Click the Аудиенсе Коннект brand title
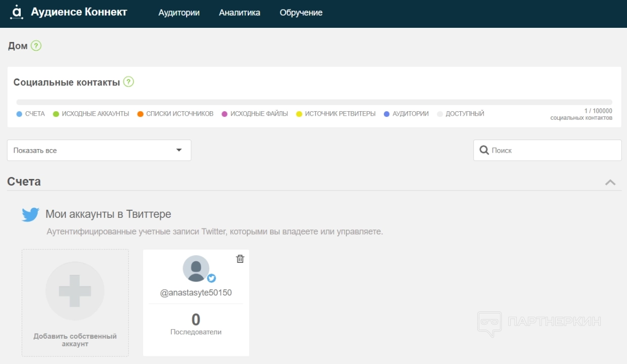This screenshot has height=364, width=627. [x=79, y=12]
